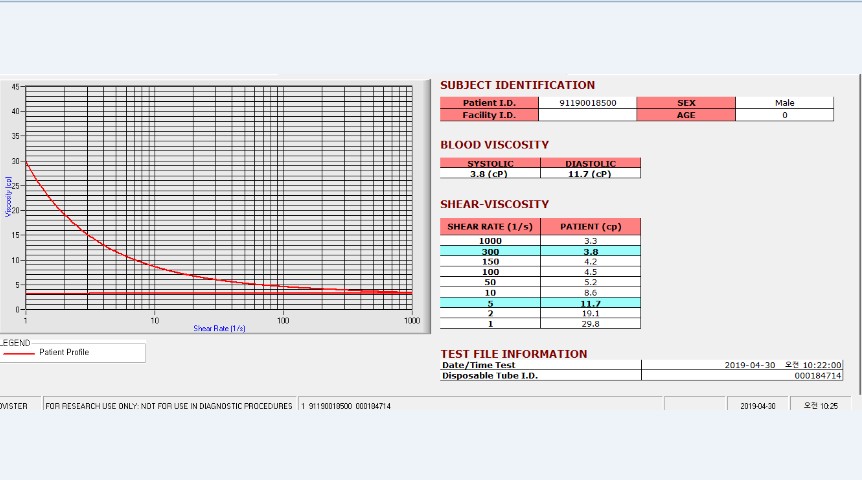The image size is (862, 480).
Task: Click the BLOOD VISCOSITY heading
Action: [494, 145]
